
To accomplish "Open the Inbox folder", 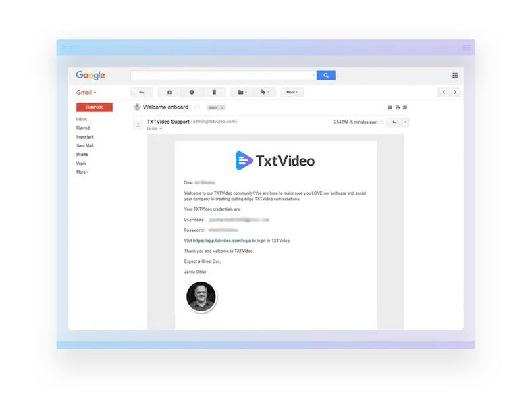I will point(82,119).
